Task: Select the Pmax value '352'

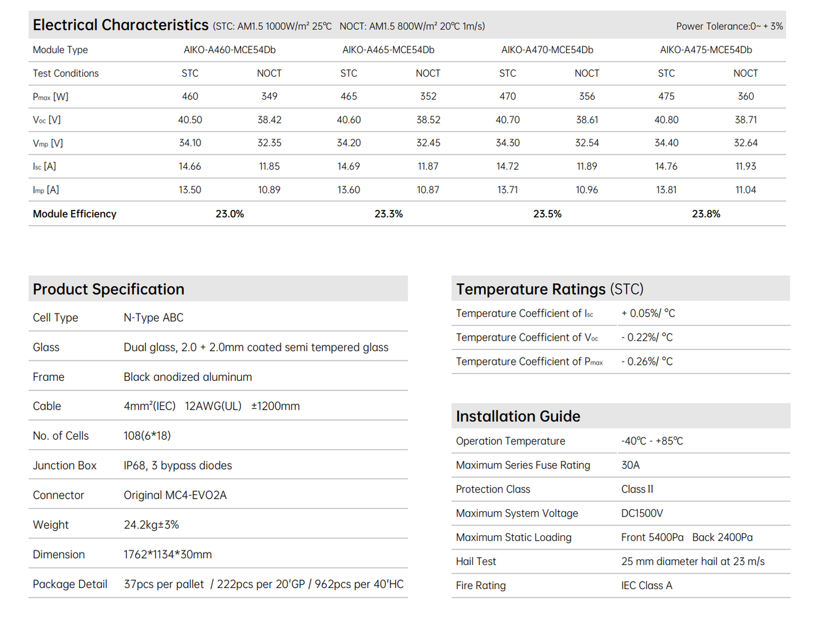Action: pos(428,97)
